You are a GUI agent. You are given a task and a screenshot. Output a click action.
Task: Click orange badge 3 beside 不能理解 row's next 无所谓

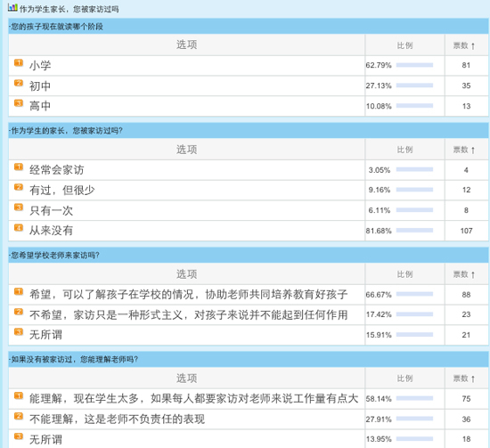(19, 436)
